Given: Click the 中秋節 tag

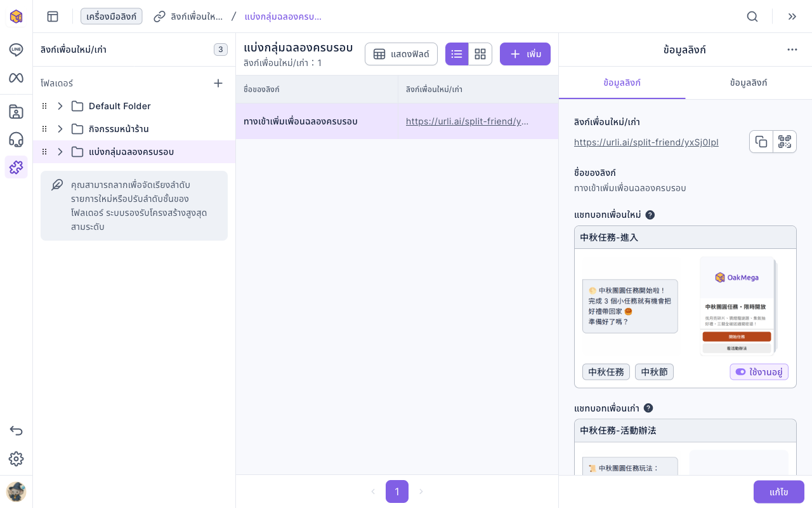Looking at the screenshot, I should [654, 372].
